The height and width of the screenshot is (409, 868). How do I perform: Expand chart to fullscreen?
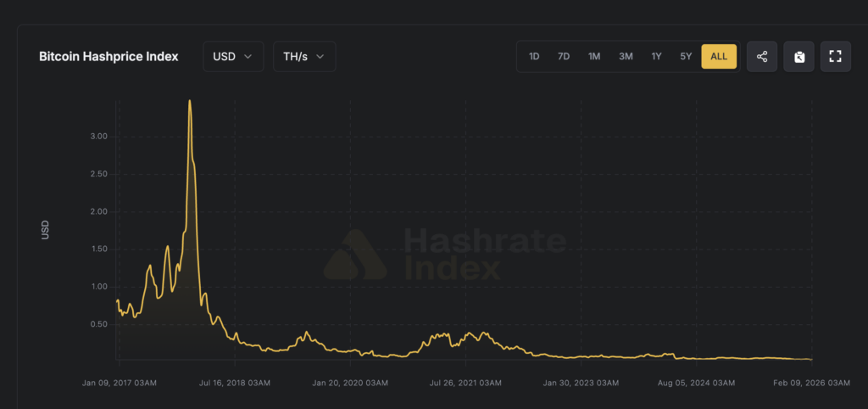835,57
